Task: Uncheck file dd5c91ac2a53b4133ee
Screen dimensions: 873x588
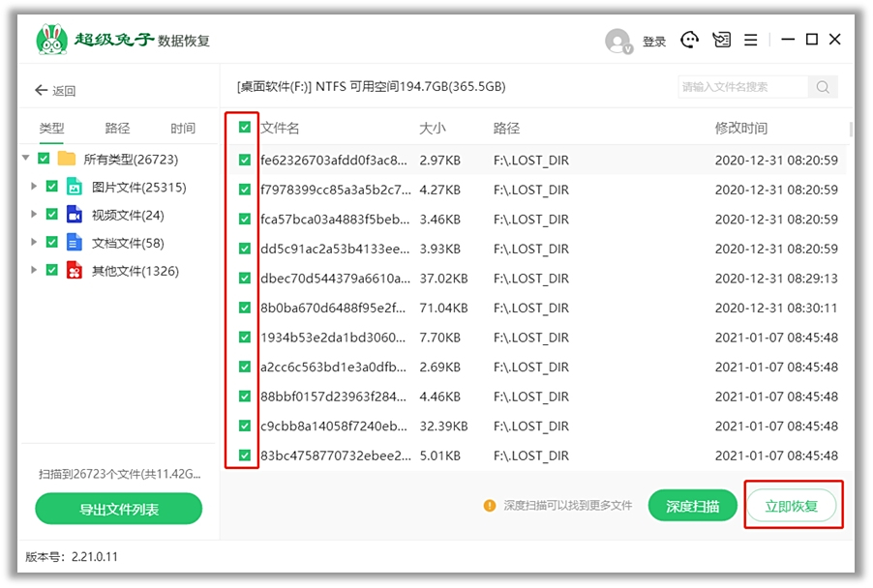Action: coord(245,249)
